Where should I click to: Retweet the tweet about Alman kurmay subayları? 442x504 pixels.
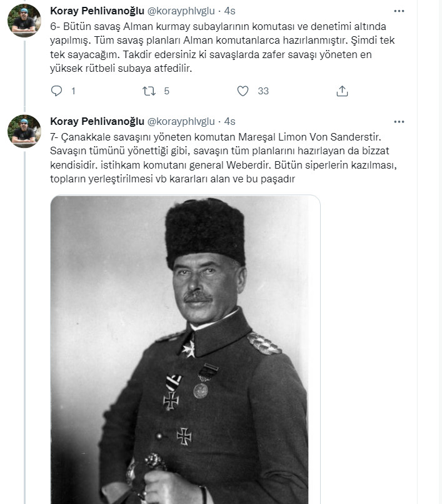pyautogui.click(x=149, y=91)
